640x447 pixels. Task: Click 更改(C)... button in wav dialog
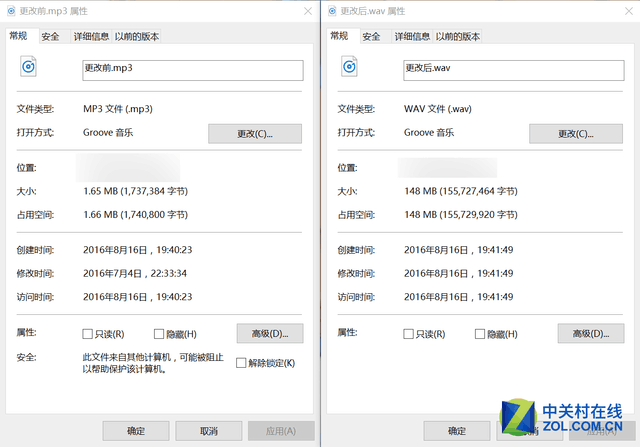pos(576,134)
